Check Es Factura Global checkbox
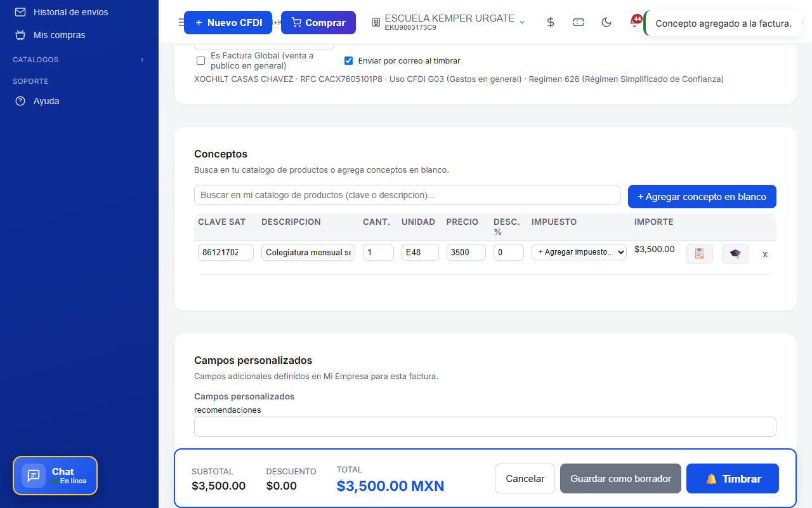Viewport: 812px width, 508px height. click(200, 61)
